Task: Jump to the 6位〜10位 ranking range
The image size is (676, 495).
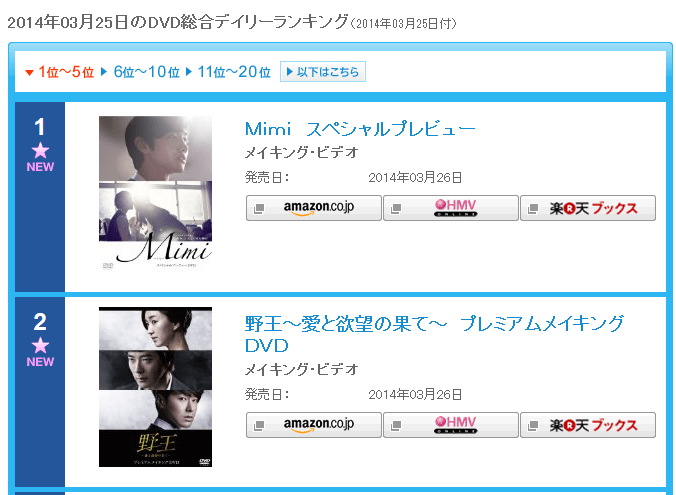Action: [146, 72]
